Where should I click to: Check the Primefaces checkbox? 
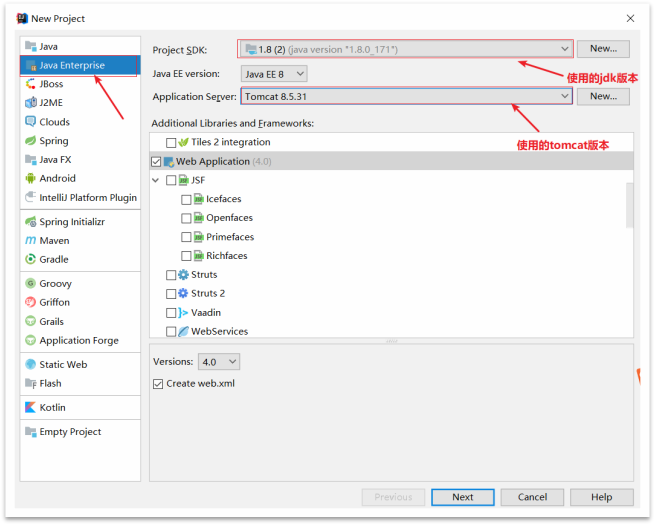[x=186, y=237]
